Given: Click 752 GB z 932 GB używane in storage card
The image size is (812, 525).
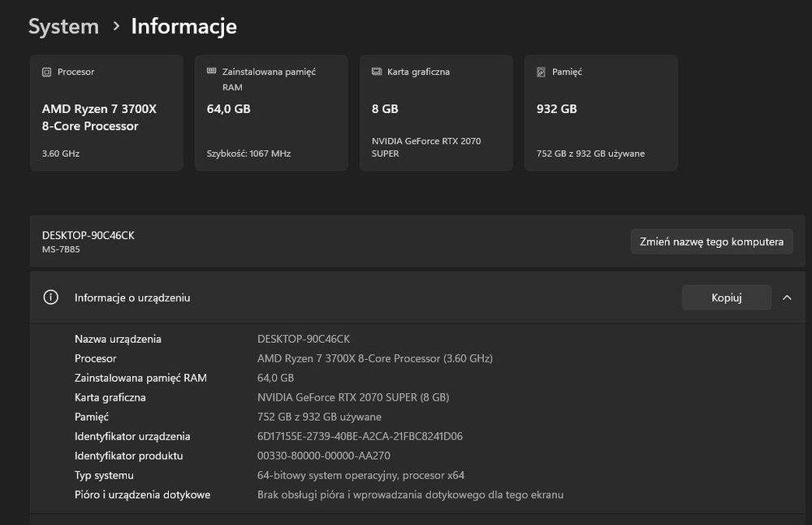Looking at the screenshot, I should click(x=591, y=154).
